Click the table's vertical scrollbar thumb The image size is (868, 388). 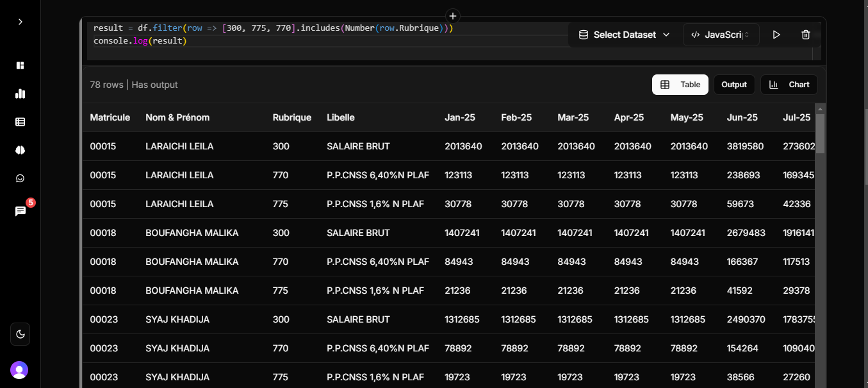click(x=820, y=131)
